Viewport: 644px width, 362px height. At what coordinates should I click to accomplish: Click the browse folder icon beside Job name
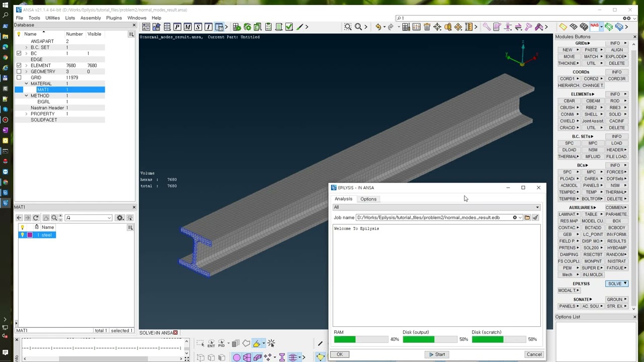point(527,218)
